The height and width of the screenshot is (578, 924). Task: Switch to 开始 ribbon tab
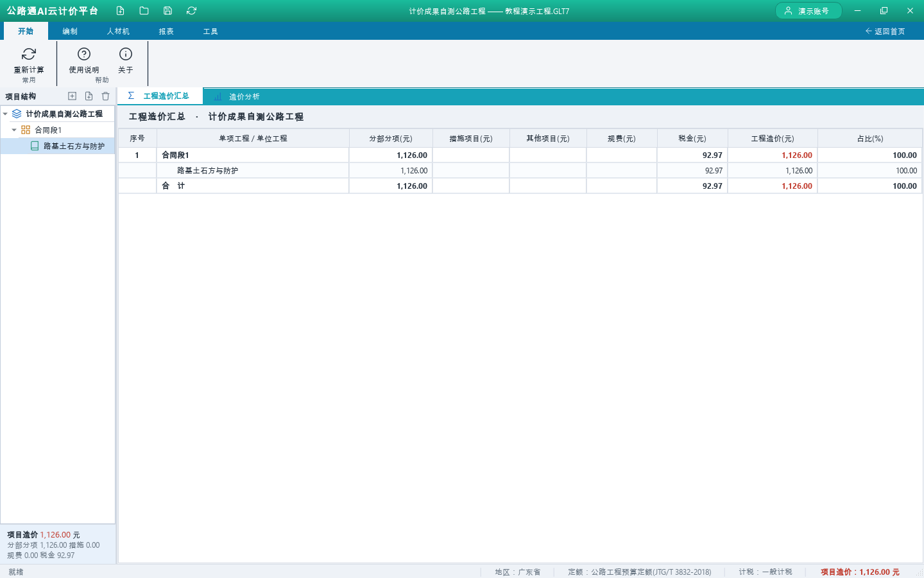tap(26, 31)
